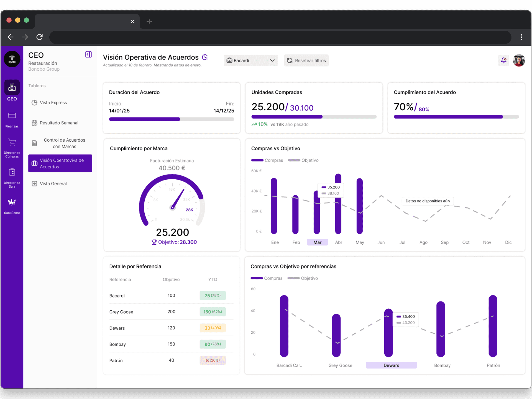Image resolution: width=532 pixels, height=399 pixels.
Task: Select the May month label
Action: pos(360,242)
